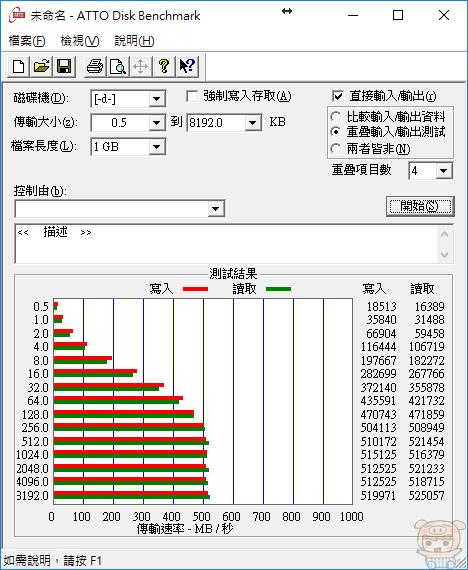Click the status bar text 如需說明，請按 F1
Viewport: 468px width, 570px height.
(52, 560)
